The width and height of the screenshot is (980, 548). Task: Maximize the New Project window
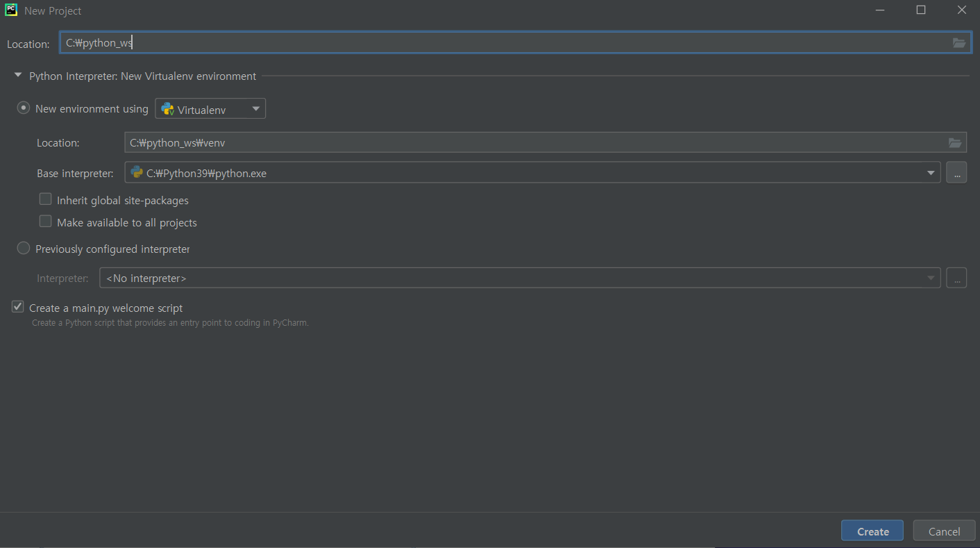921,10
